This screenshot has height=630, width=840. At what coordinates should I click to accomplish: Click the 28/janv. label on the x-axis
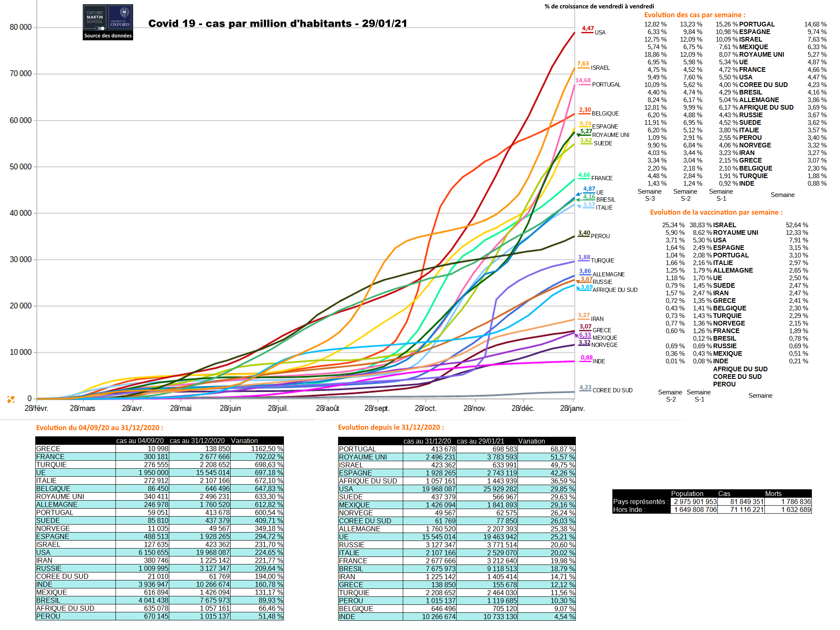click(572, 408)
